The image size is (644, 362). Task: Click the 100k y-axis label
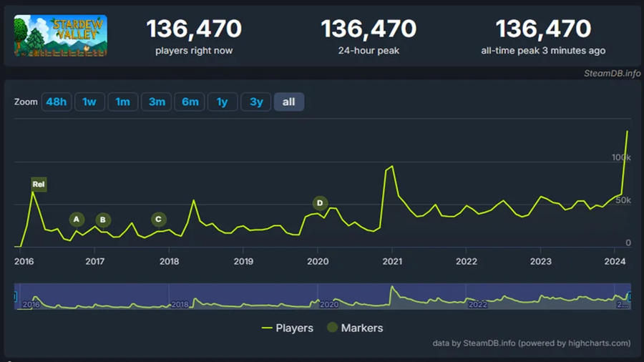pos(621,157)
